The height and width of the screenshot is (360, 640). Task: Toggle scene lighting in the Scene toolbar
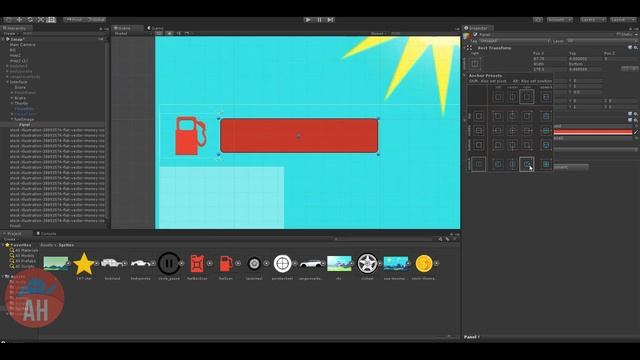click(x=169, y=33)
